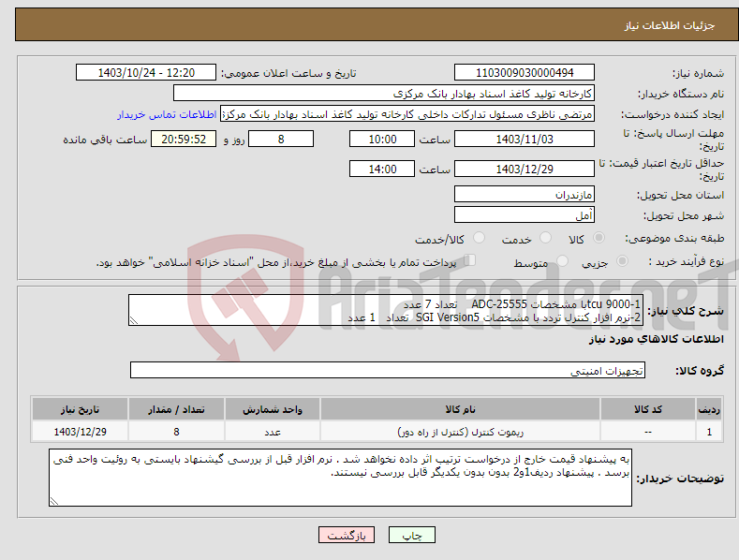Click the need number field 1103009030000494
This screenshot has height=560, width=739.
(525, 73)
